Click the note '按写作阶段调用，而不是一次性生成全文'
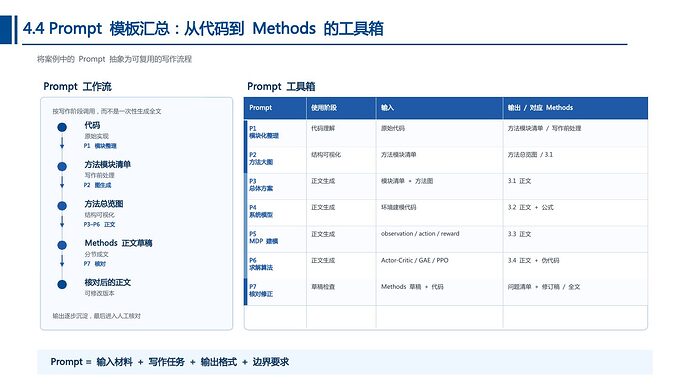Viewport: 690px width, 388px height. (x=107, y=111)
